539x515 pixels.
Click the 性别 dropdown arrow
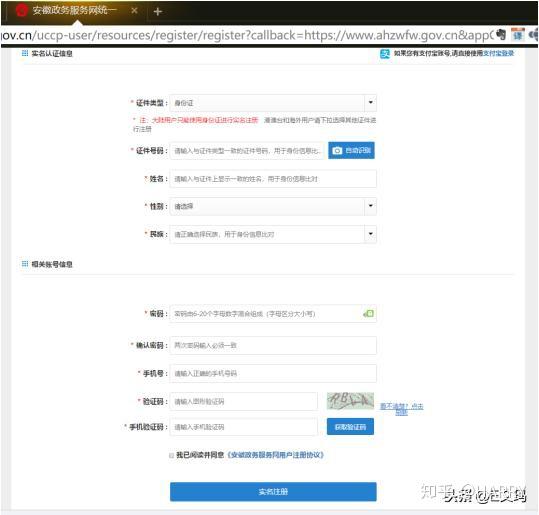371,206
